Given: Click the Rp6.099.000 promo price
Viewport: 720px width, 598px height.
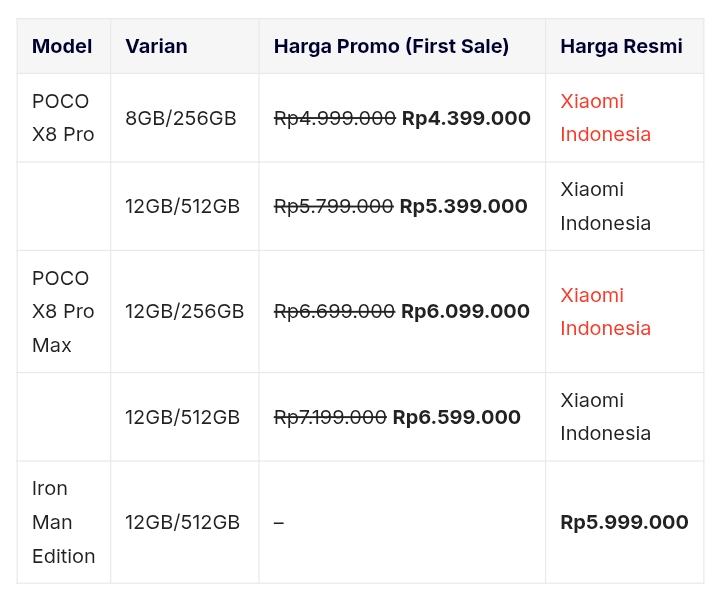Looking at the screenshot, I should point(465,311).
